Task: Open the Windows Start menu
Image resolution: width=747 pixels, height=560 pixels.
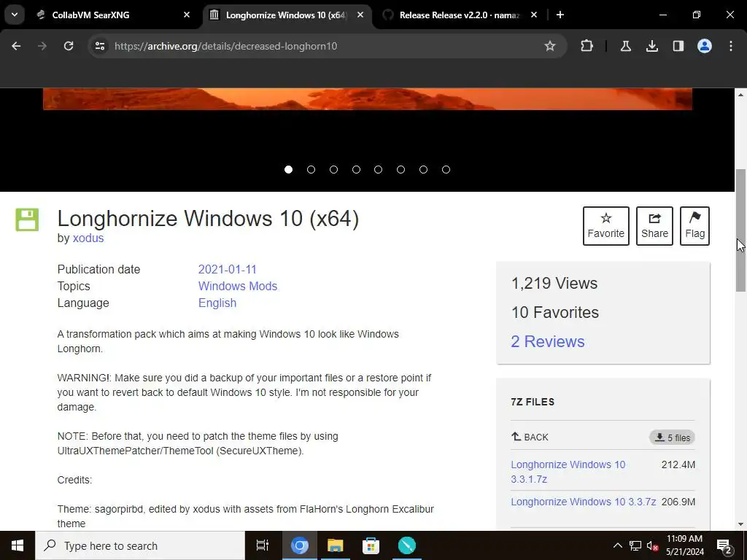Action: (18, 545)
